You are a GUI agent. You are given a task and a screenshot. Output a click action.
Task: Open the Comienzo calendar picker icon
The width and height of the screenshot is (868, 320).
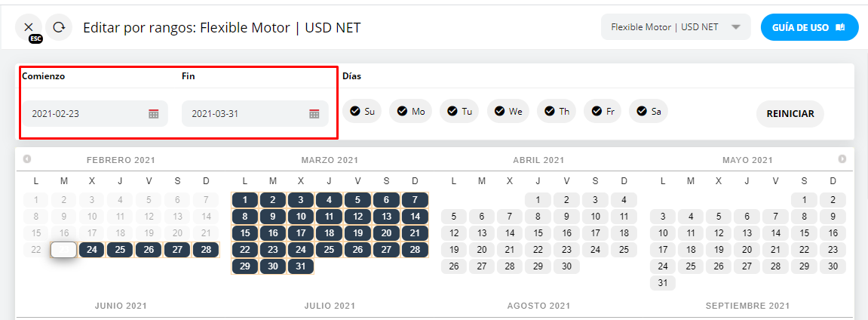[154, 114]
